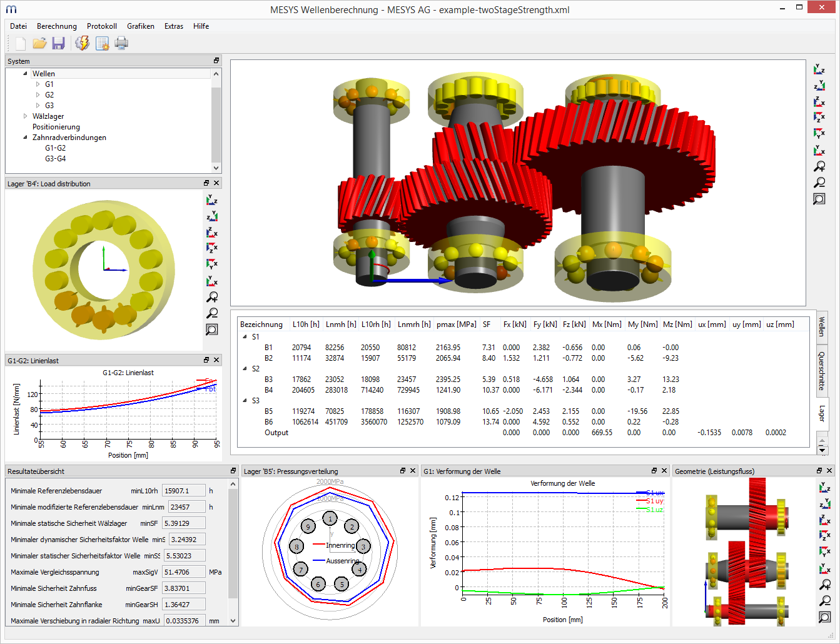The image size is (840, 644).
Task: Save the file with the floppy disk icon
Action: point(58,43)
